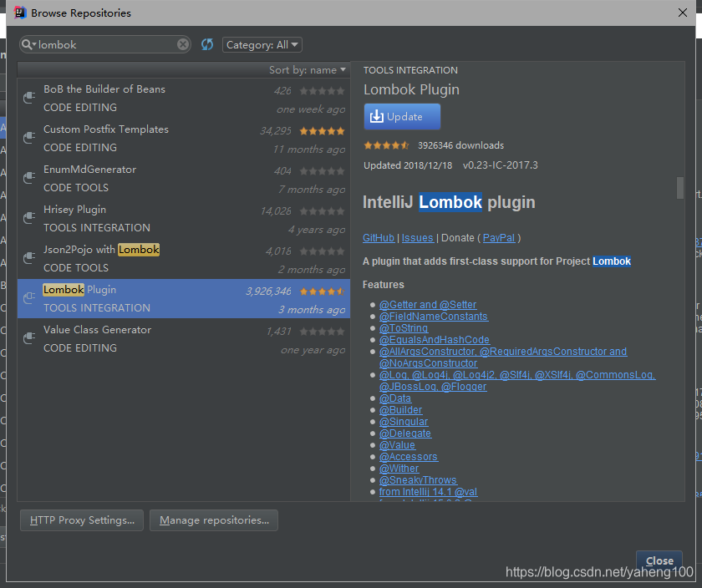Click star rating of Custom Postfix Templates
The height and width of the screenshot is (588, 702).
tap(322, 131)
